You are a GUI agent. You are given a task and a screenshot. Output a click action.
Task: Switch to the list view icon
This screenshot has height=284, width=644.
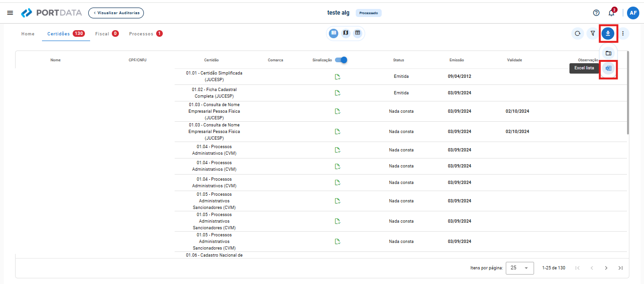(334, 33)
